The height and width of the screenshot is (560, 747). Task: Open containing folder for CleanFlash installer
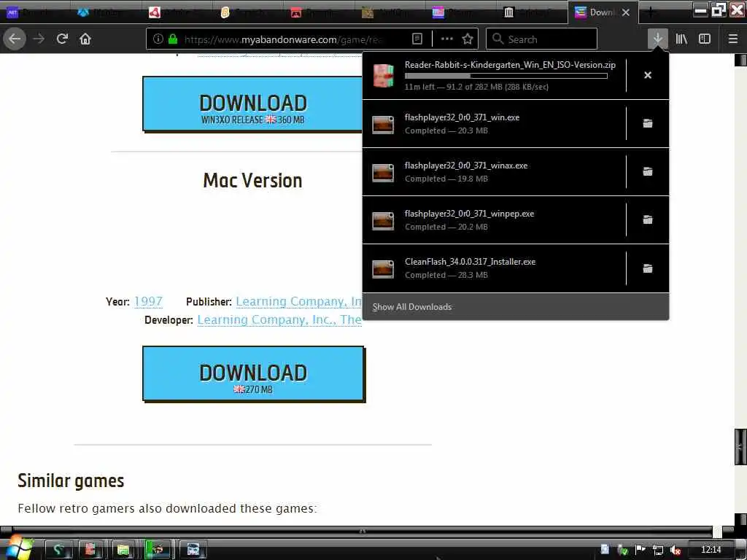click(x=648, y=268)
